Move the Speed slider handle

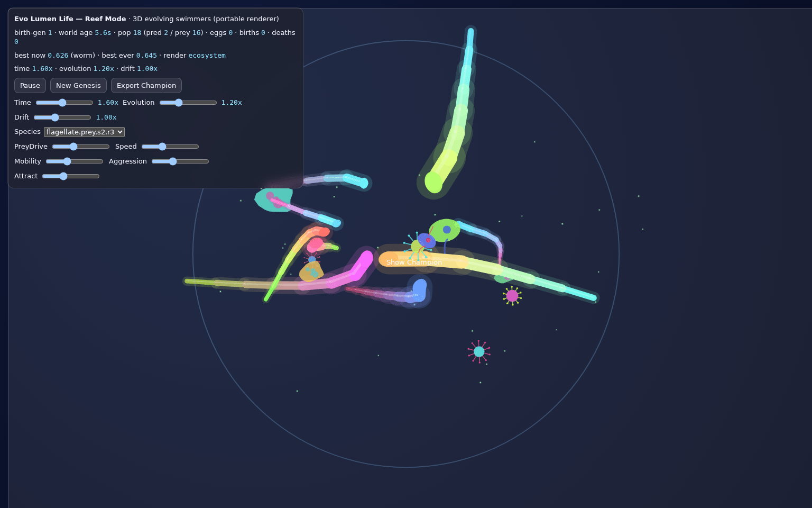[x=170, y=147]
